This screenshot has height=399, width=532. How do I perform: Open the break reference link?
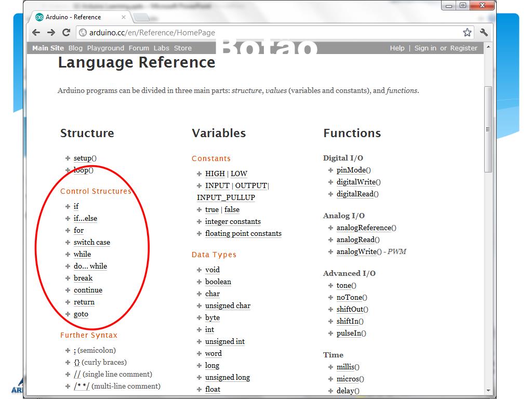[83, 278]
